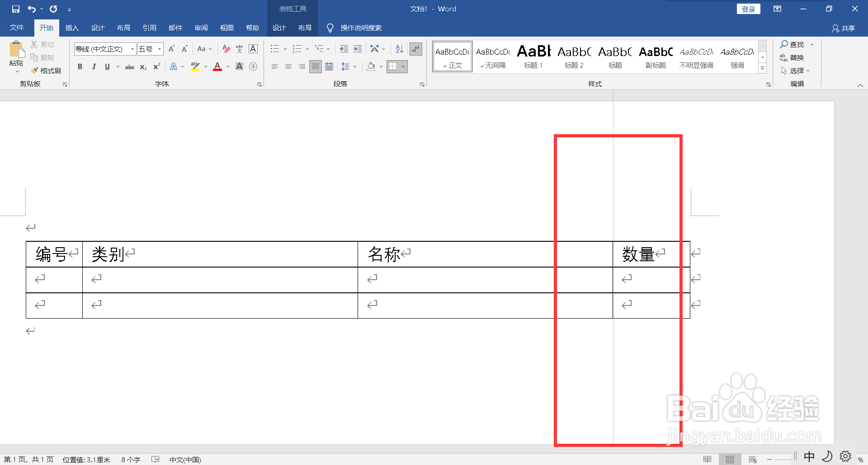Save the document with the floppy icon
The width and height of the screenshot is (868, 465).
pyautogui.click(x=16, y=9)
